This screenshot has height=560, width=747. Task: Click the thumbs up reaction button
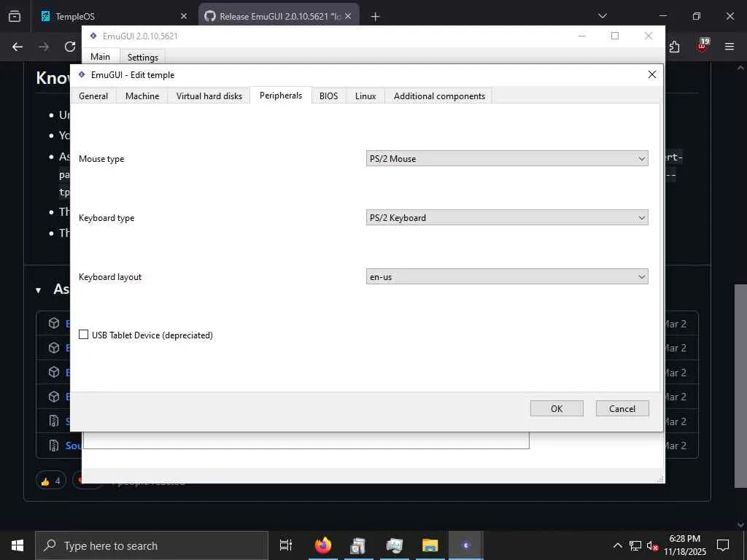pyautogui.click(x=50, y=481)
